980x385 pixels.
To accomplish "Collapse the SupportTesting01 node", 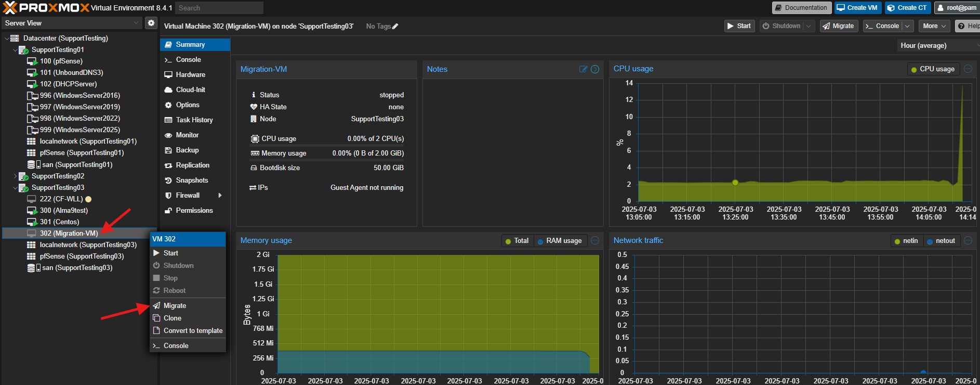I will click(15, 50).
